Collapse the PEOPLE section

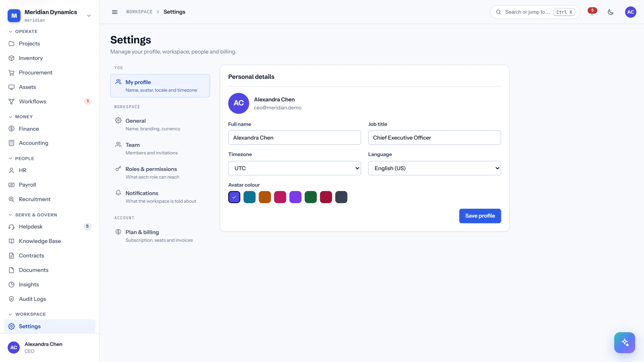pos(21,158)
